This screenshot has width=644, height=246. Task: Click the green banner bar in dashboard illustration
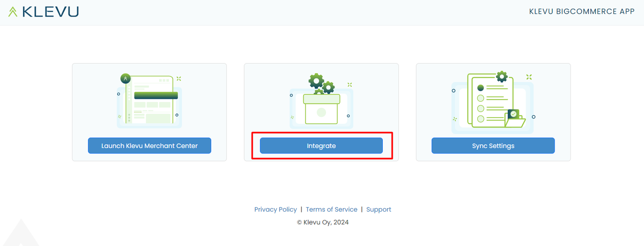point(156,95)
